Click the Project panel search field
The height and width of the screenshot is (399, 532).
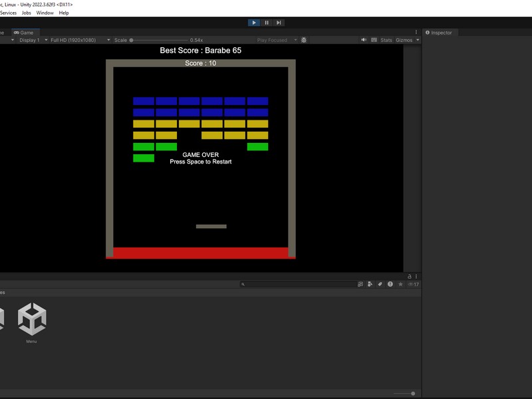pos(299,284)
